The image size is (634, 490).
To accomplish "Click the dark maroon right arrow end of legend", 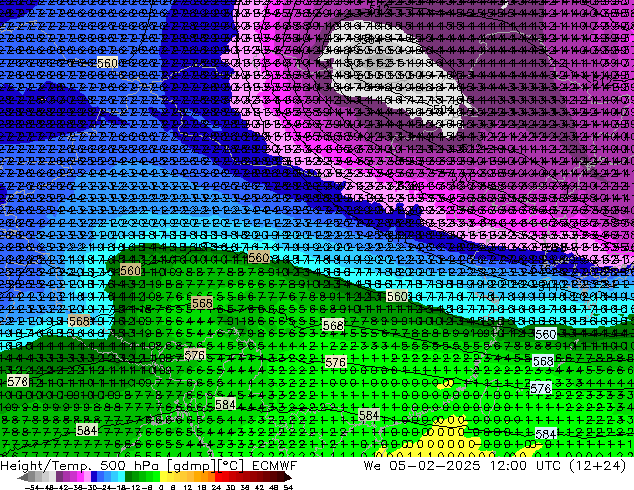I will click(x=287, y=477).
